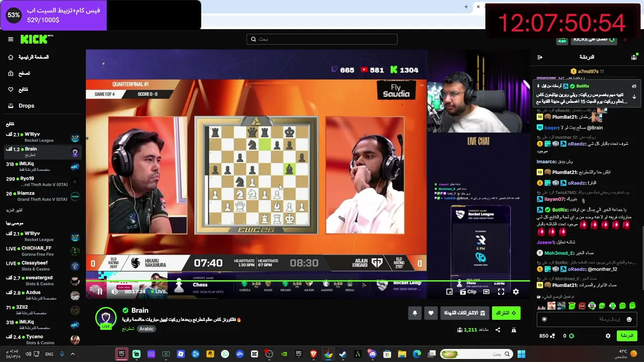Report the stream with the flag icon
This screenshot has height=362, width=644.
click(514, 330)
